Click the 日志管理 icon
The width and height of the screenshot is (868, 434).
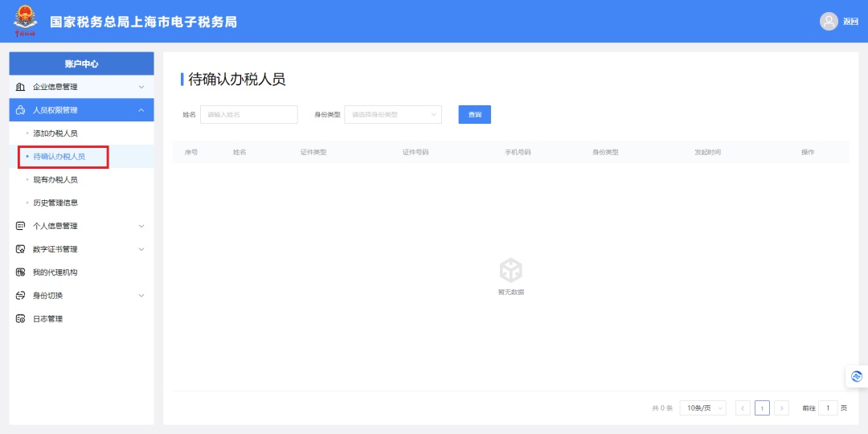tap(20, 319)
